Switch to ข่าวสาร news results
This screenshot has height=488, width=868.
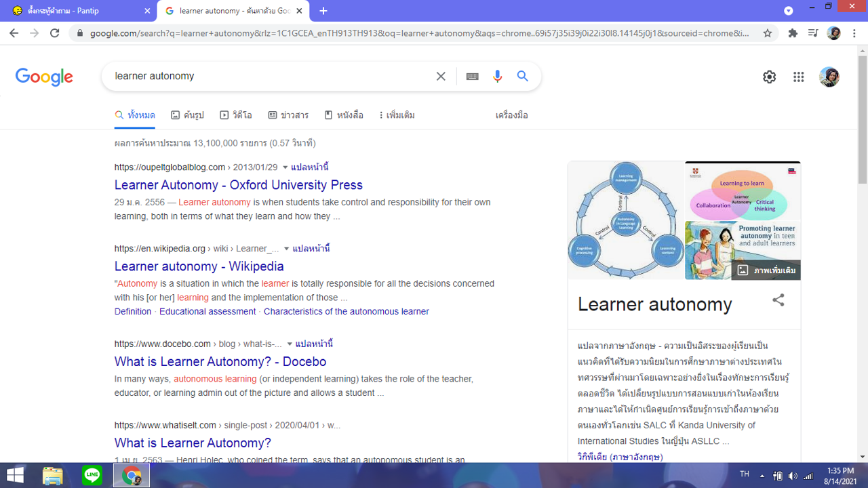288,115
